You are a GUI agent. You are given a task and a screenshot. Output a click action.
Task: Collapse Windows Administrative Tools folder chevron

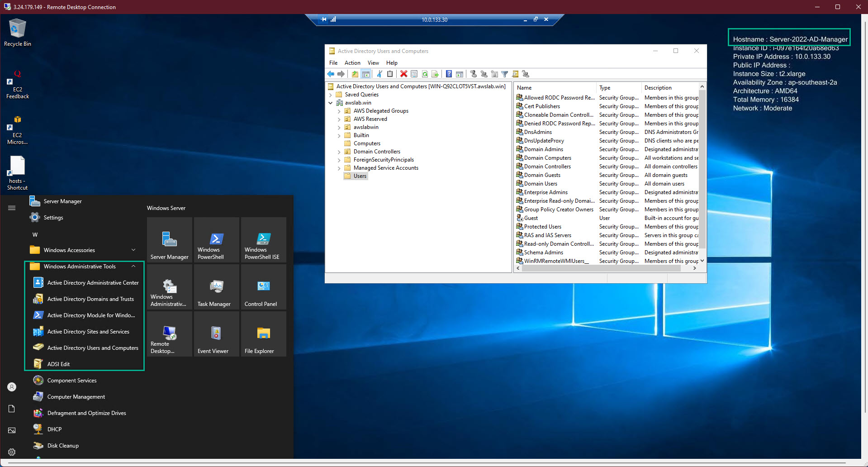[x=133, y=266]
